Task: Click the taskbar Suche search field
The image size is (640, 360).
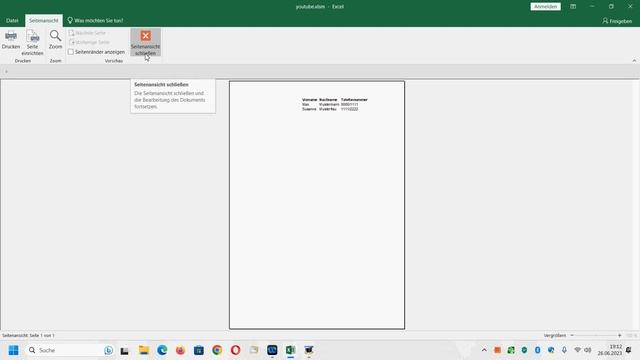Action: [x=70, y=350]
